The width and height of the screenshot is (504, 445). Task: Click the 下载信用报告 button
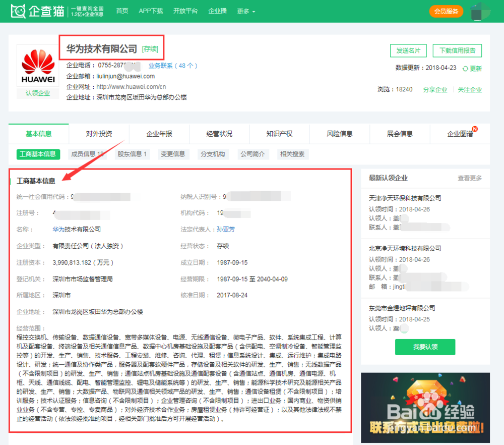[457, 51]
